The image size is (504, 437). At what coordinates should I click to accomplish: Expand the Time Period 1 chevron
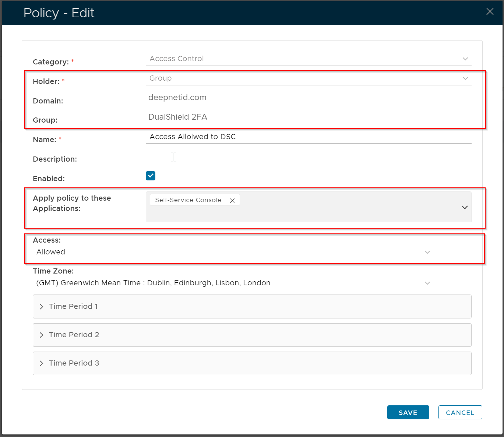tap(42, 307)
